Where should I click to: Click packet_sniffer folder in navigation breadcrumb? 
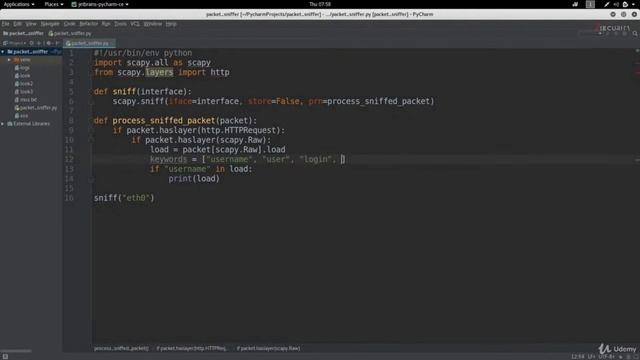pos(23,33)
